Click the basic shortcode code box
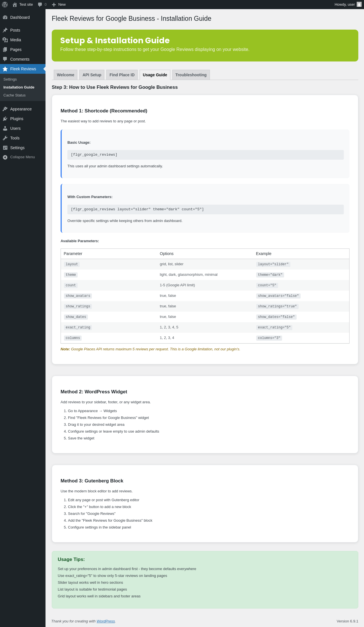This screenshot has width=364, height=627. 205,155
